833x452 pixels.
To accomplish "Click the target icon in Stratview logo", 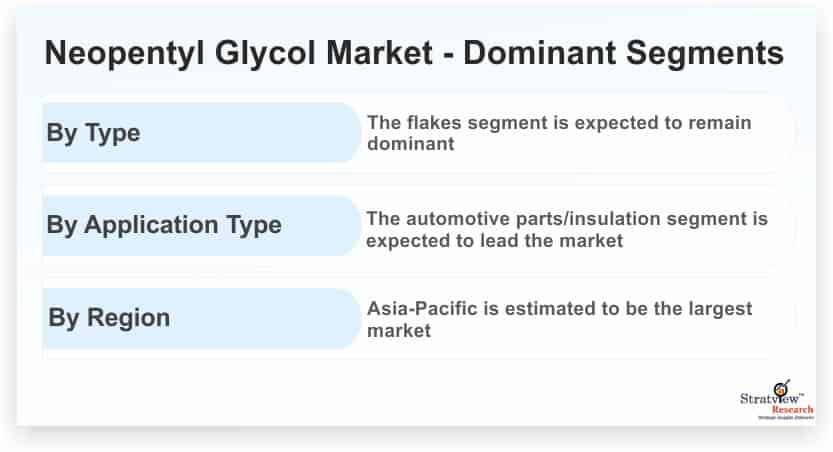I will tap(781, 388).
